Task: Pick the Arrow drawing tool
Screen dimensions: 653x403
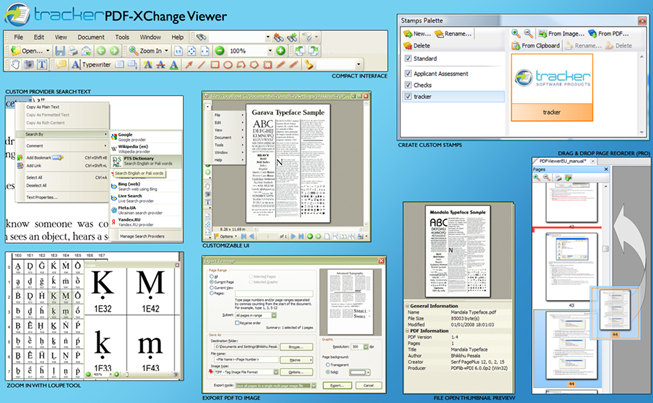Action: (189, 65)
